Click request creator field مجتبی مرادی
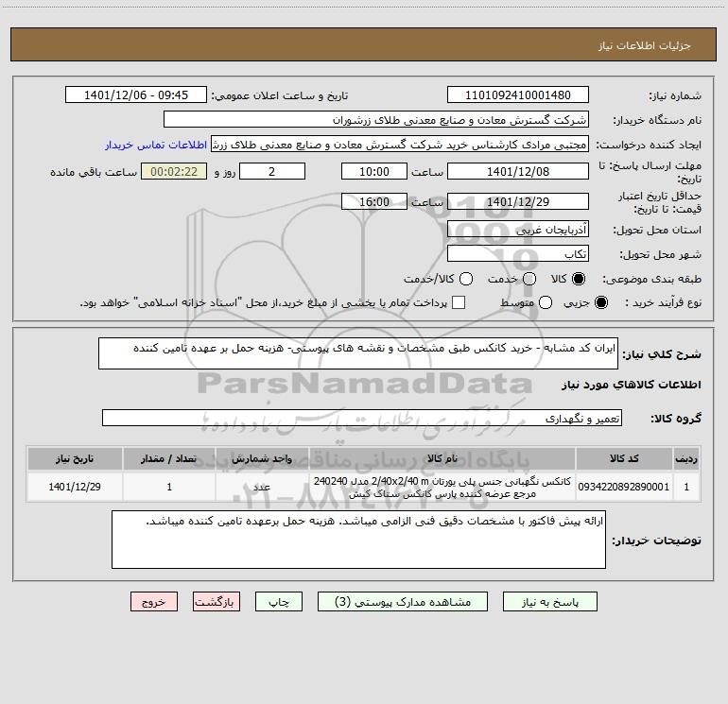Viewport: 728px width, 704px height. pyautogui.click(x=400, y=144)
